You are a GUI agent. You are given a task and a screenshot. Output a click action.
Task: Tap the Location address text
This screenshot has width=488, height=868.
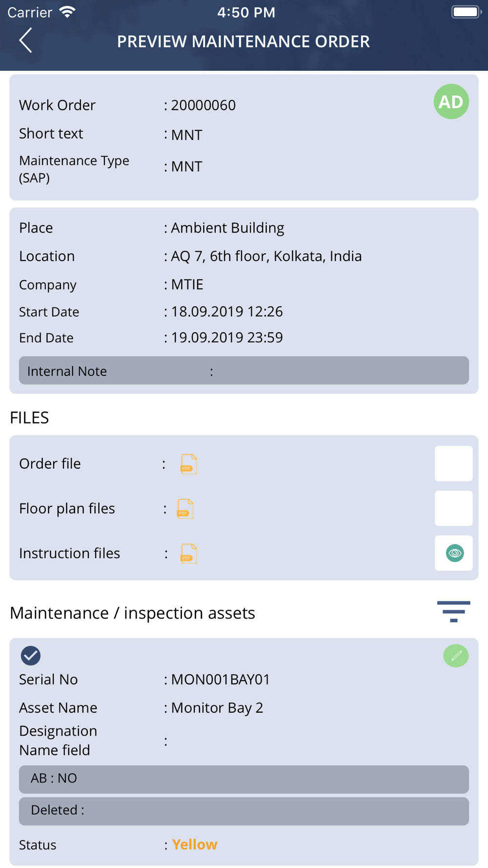pyautogui.click(x=266, y=256)
